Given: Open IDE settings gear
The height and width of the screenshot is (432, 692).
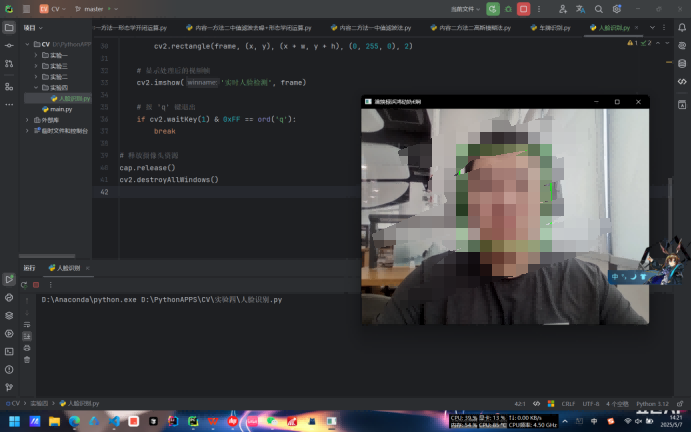Looking at the screenshot, I should (617, 9).
